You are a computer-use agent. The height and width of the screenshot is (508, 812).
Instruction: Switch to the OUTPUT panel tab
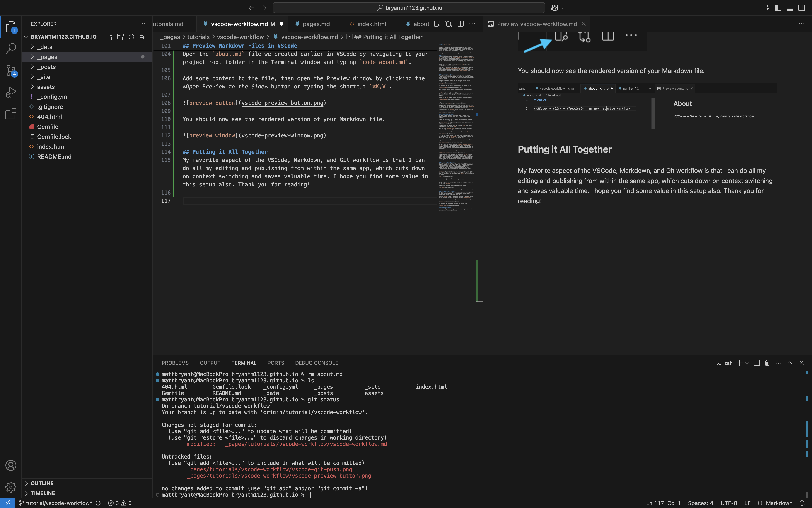pos(210,363)
